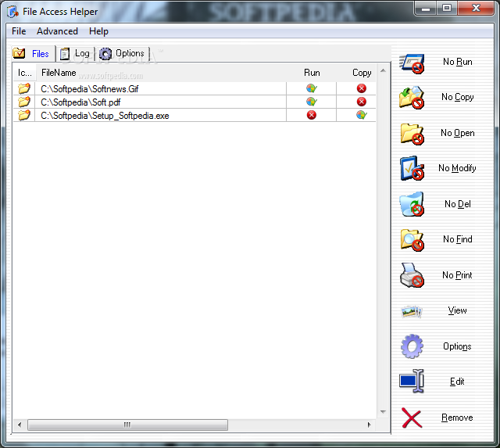
Task: Click the Options label in right sidebar
Action: 457,346
